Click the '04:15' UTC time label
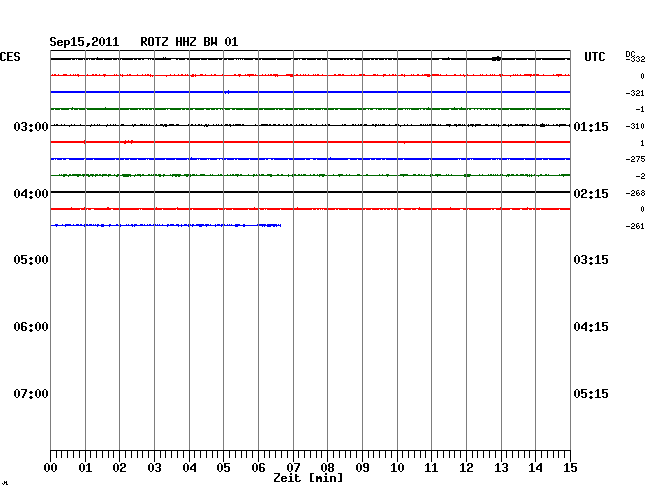This screenshot has height=494, width=650. tap(591, 327)
